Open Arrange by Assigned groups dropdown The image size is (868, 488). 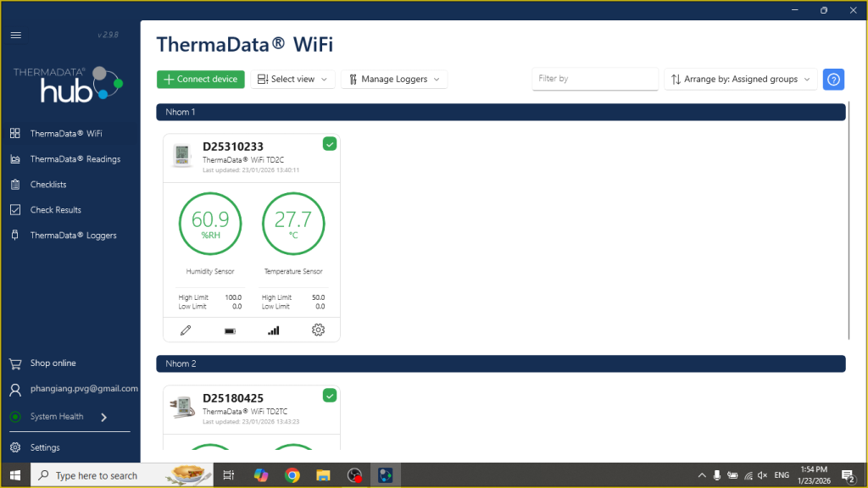click(740, 79)
